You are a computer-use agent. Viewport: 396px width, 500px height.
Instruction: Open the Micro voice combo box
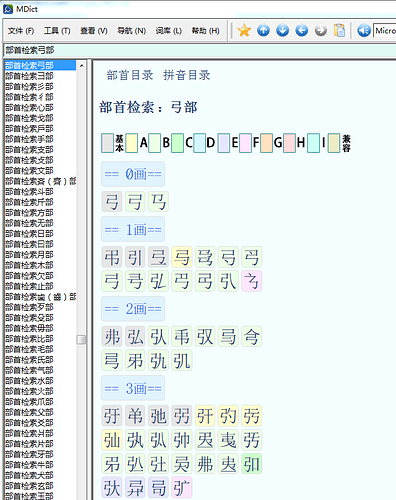385,31
